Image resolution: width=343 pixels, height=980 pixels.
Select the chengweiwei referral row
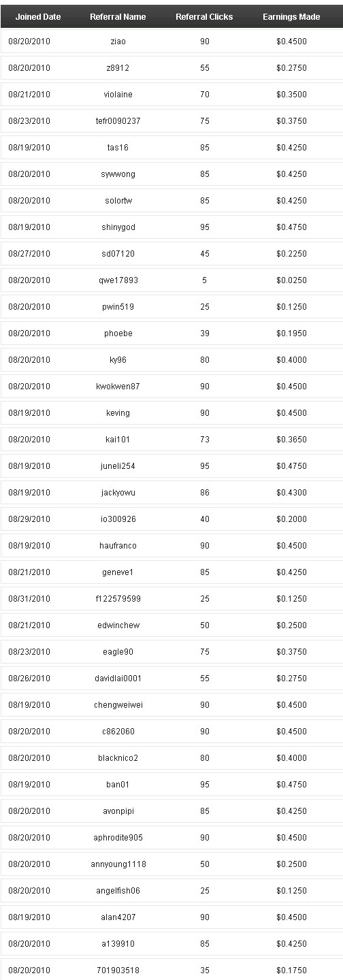(171, 705)
